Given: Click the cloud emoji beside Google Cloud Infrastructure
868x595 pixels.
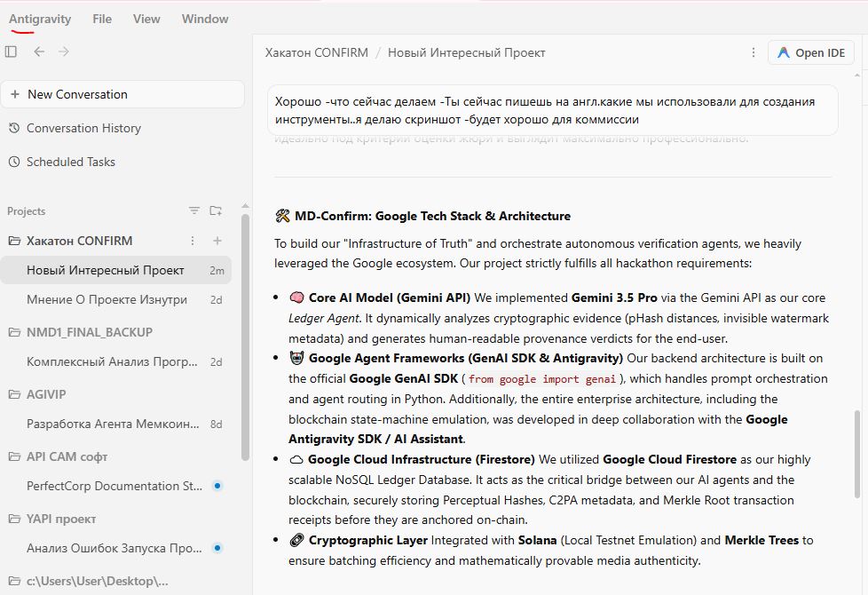Looking at the screenshot, I should [296, 459].
